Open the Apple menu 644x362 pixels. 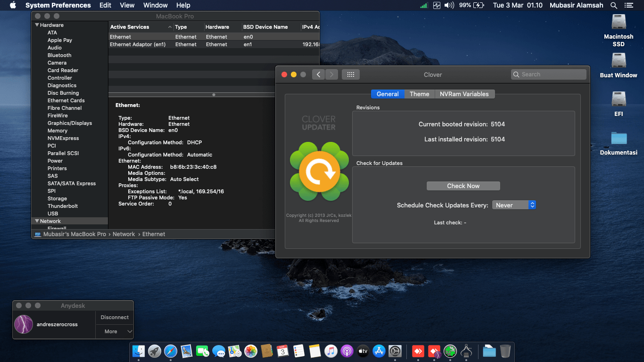13,5
